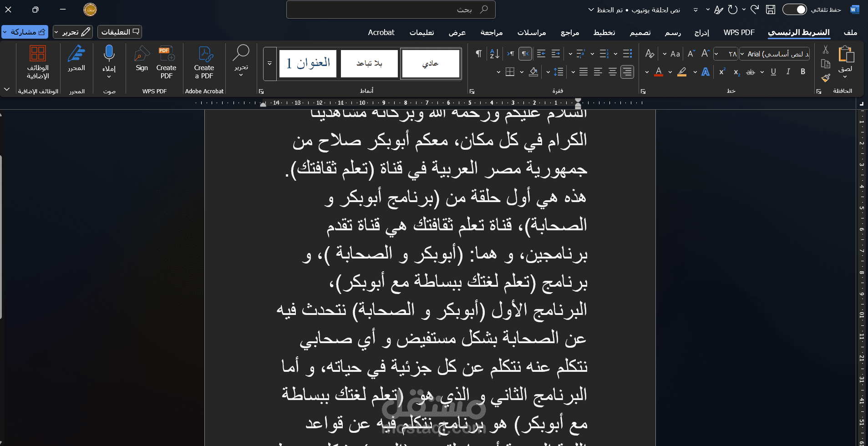The height and width of the screenshot is (446, 868).
Task: Open the File (ملف) tab
Action: pos(850,32)
